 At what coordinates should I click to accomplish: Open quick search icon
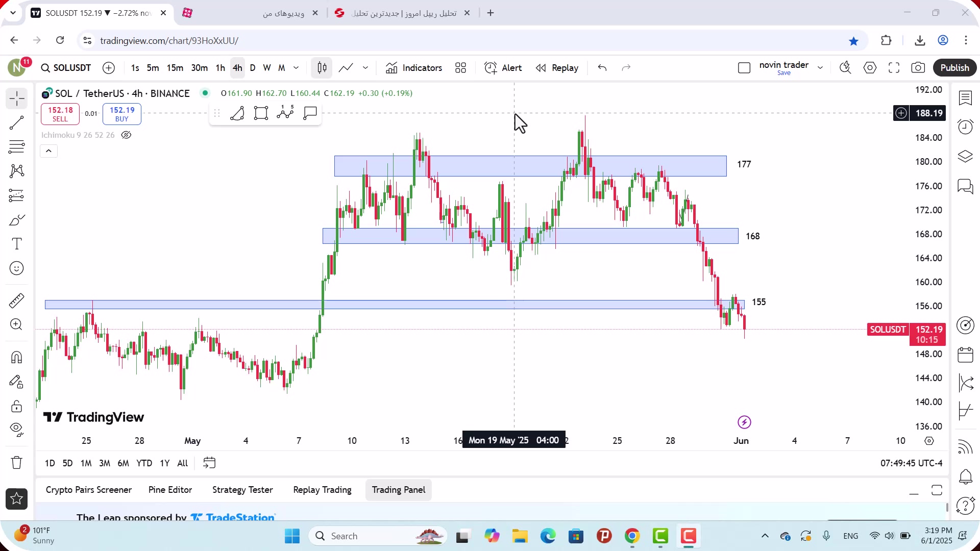(845, 68)
